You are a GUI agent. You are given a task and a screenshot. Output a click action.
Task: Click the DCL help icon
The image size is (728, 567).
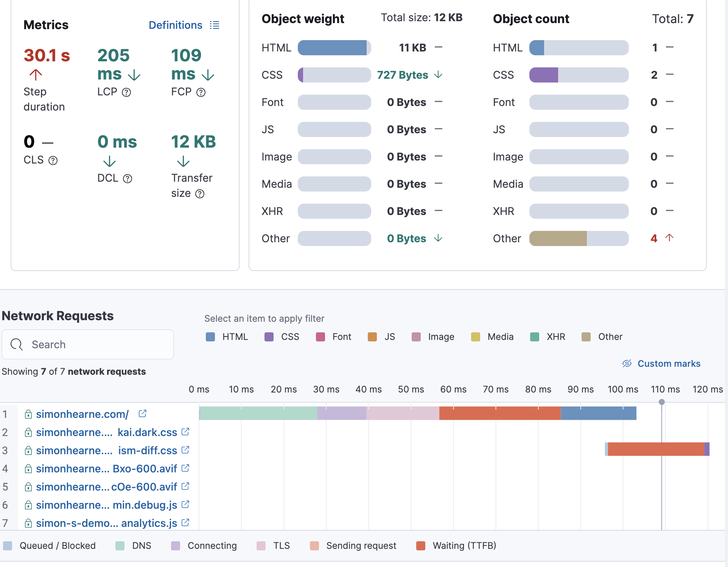(128, 178)
